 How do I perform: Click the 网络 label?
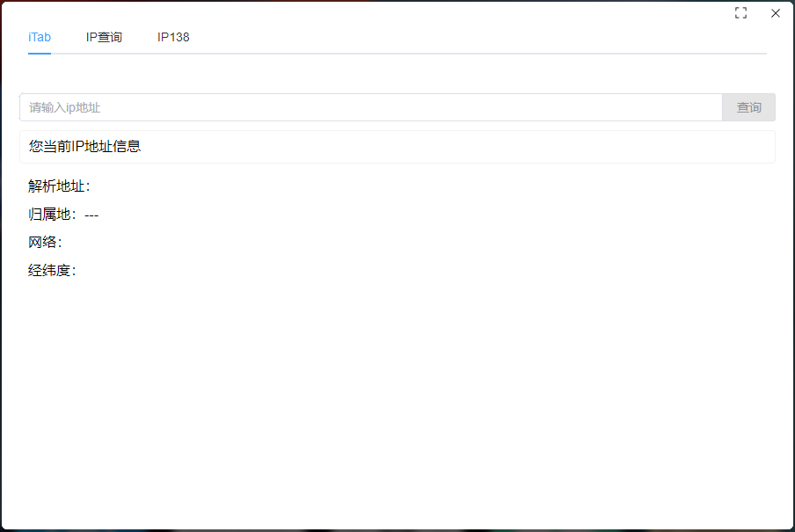pos(44,243)
